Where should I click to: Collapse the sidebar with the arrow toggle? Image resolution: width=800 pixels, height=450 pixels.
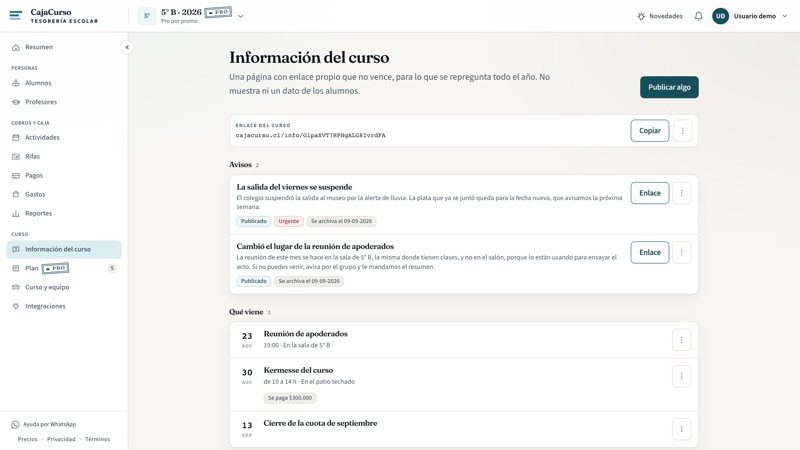point(127,47)
